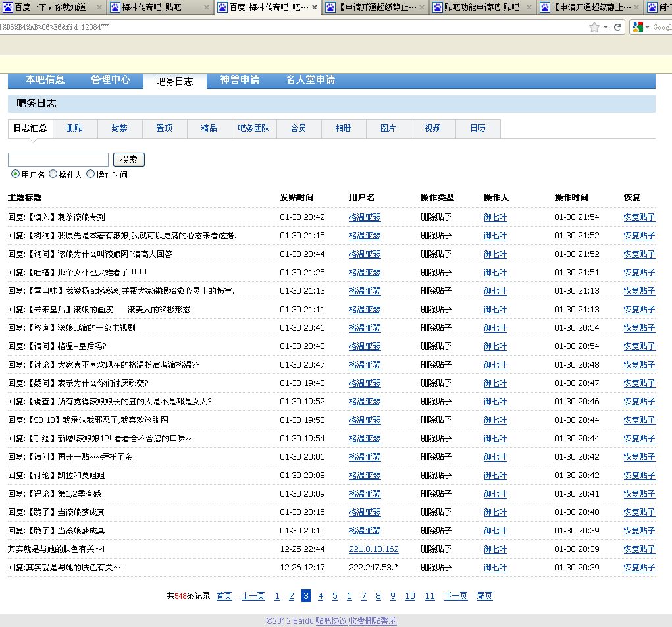Open the 名人堂申请 navigation tab
The width and height of the screenshot is (672, 627).
pyautogui.click(x=311, y=80)
